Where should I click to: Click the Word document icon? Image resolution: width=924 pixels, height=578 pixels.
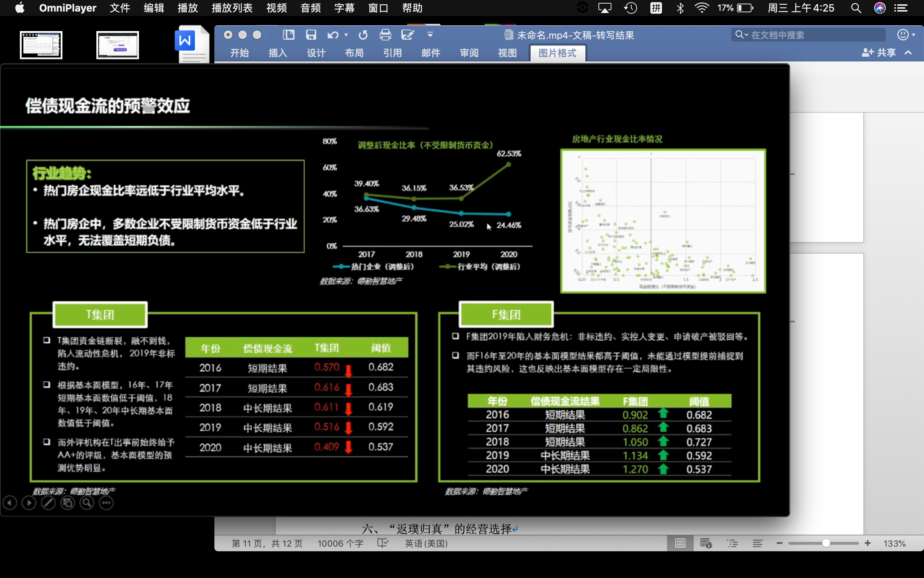192,44
